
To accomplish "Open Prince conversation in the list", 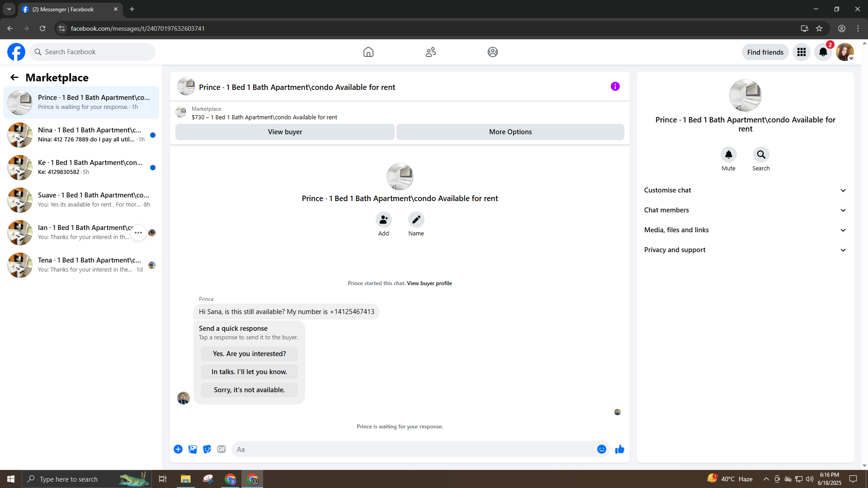I will click(81, 103).
